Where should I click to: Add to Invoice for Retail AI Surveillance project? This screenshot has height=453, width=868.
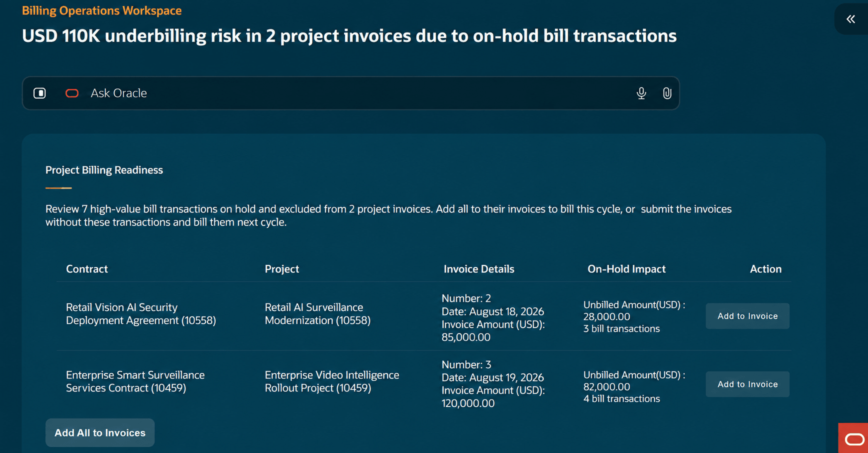[747, 316]
